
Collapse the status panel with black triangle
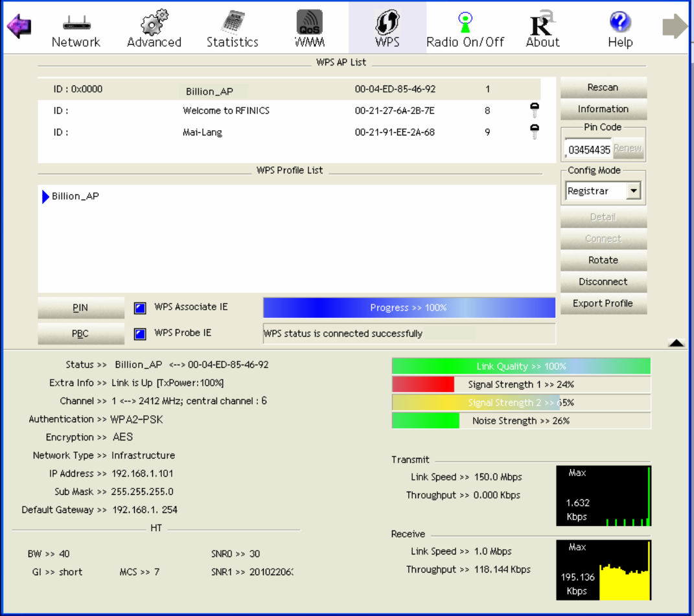point(676,343)
